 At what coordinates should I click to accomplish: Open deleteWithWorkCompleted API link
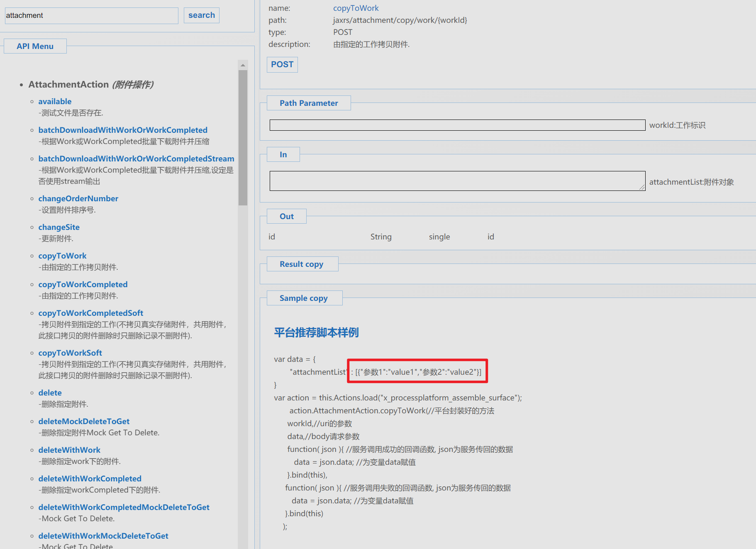pos(90,478)
